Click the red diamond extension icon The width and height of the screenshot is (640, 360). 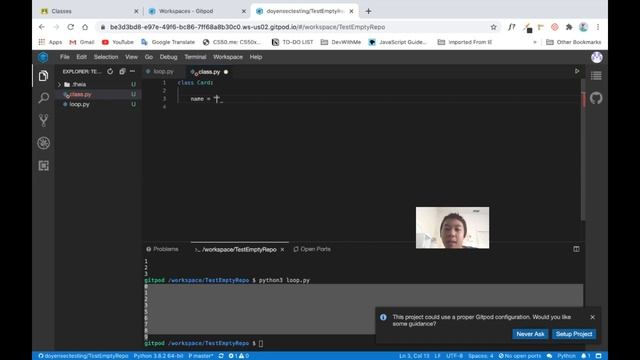(x=554, y=27)
